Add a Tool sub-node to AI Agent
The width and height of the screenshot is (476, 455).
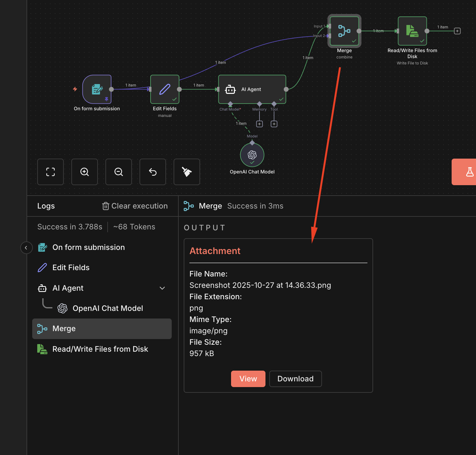click(274, 124)
